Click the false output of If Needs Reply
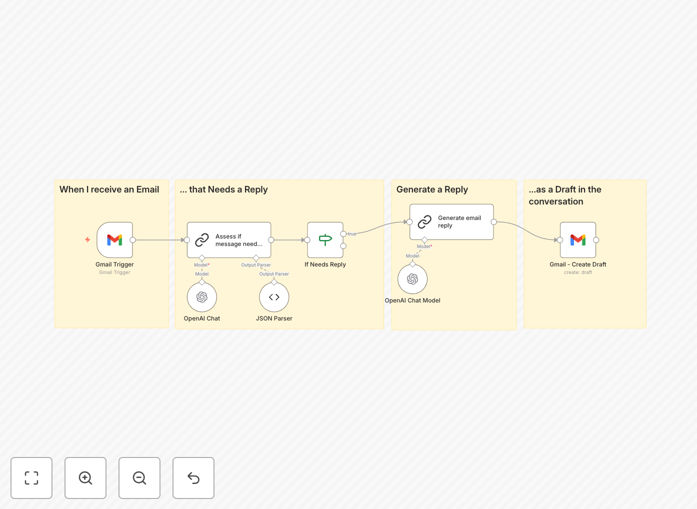 343,246
